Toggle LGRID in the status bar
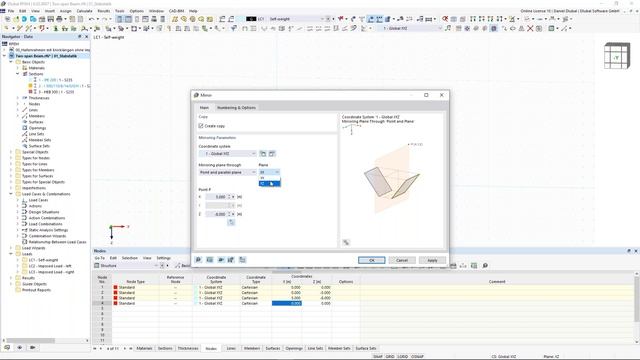Viewport: 640px width, 360px height. pos(402,357)
